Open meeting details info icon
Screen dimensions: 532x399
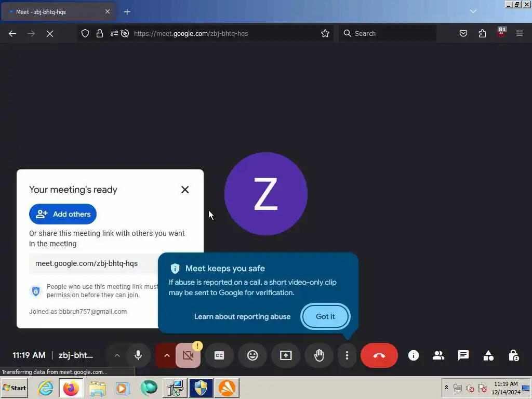(413, 355)
